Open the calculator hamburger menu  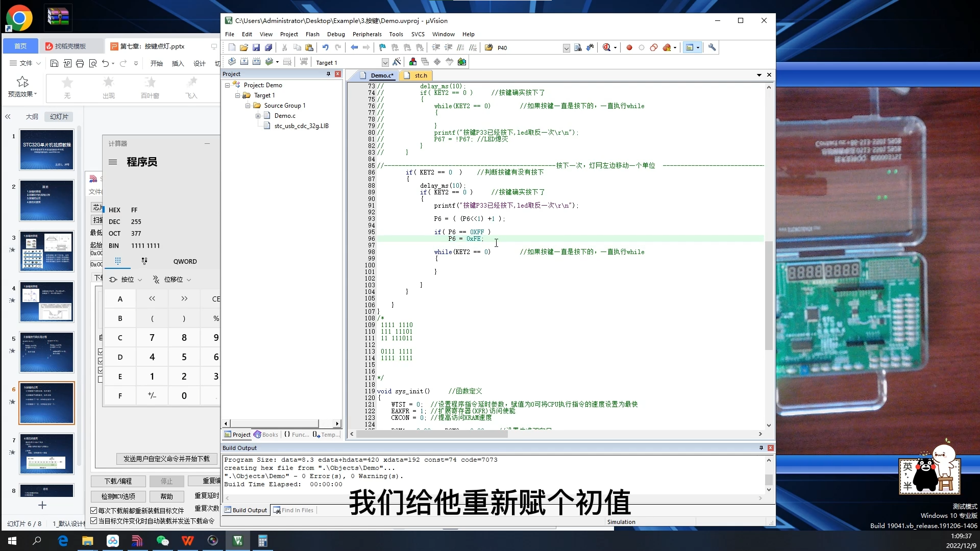click(x=113, y=162)
